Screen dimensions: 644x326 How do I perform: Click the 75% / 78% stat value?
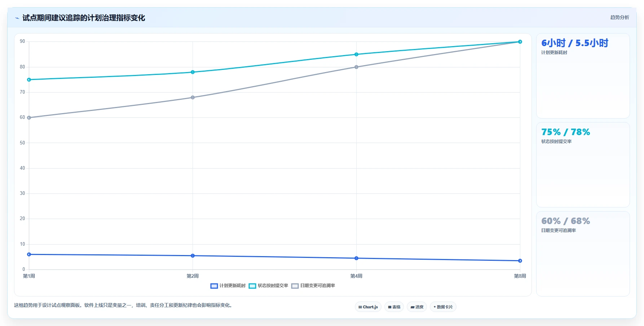[565, 132]
